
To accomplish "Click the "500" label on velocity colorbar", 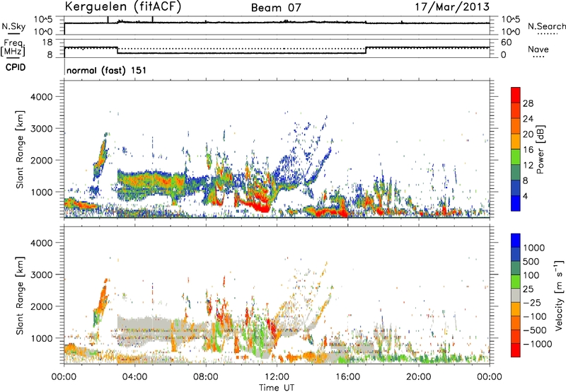I will pos(531,261).
